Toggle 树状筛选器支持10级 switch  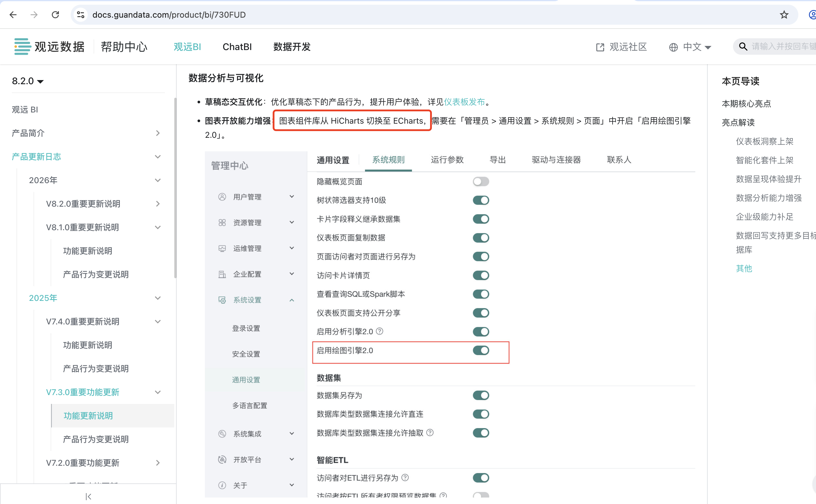pyautogui.click(x=481, y=200)
